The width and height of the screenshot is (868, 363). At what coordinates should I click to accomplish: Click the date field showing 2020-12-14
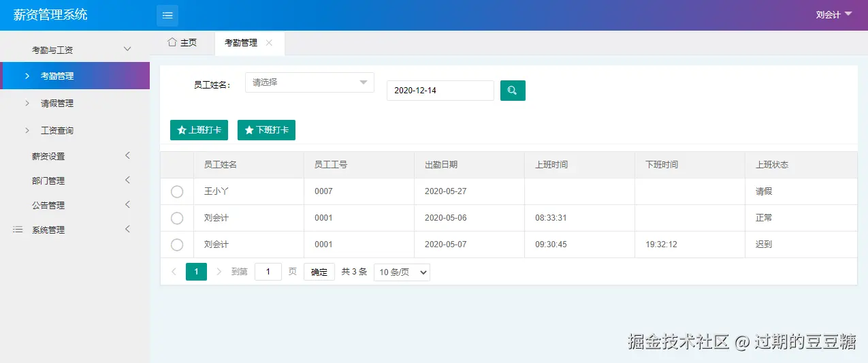440,91
